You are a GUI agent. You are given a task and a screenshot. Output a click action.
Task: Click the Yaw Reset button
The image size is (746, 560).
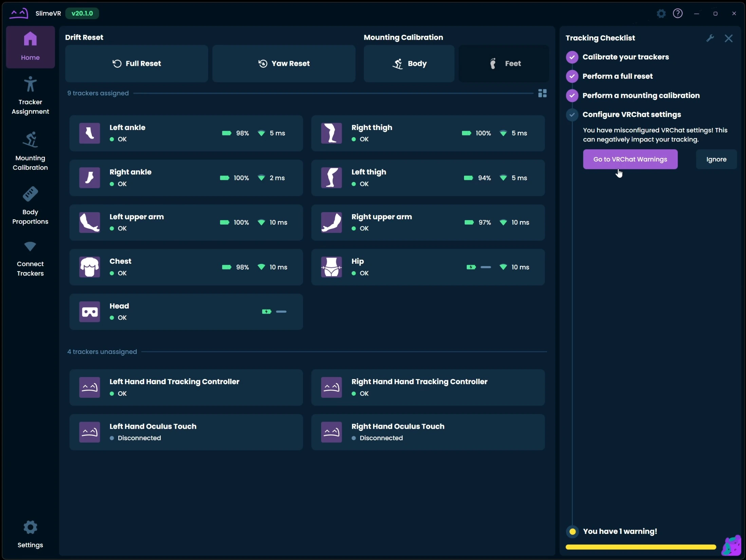[284, 63]
